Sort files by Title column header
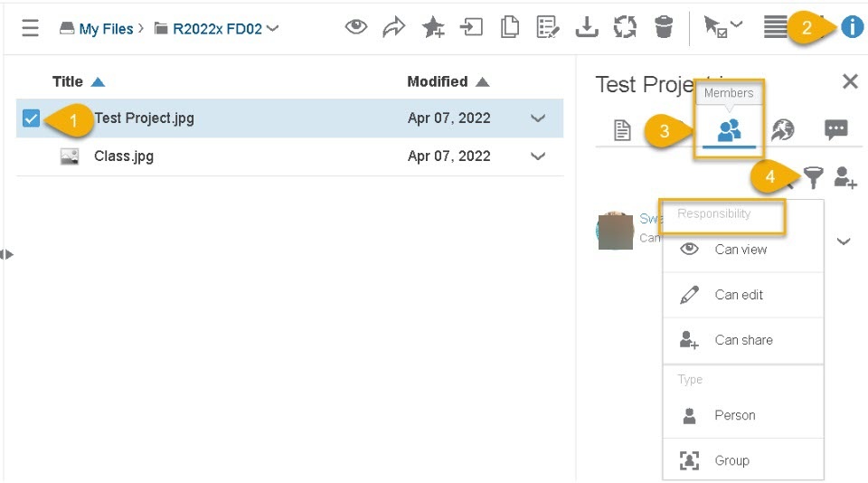Image resolution: width=868 pixels, height=483 pixels. (x=68, y=81)
